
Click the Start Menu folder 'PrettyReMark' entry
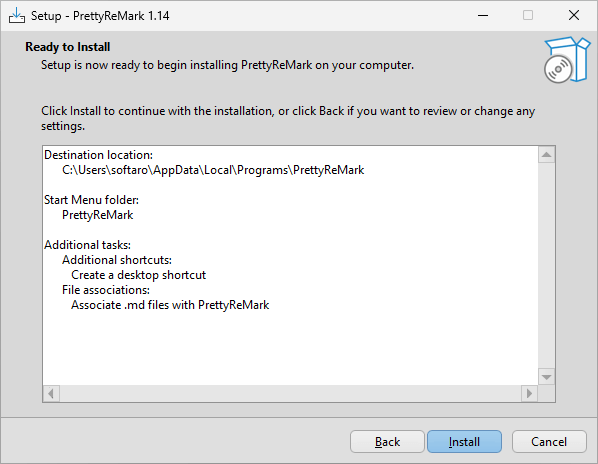click(98, 215)
